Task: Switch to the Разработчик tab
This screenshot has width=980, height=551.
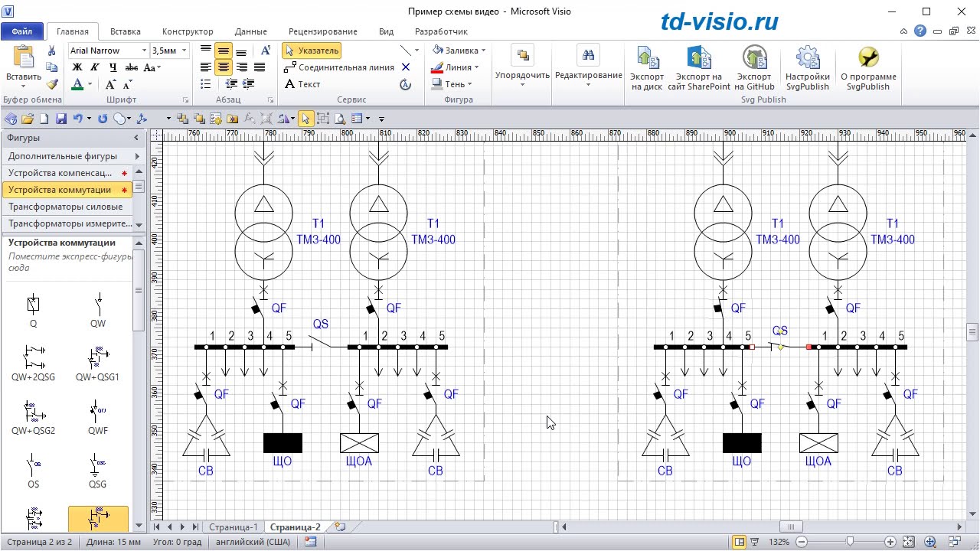Action: coord(441,31)
